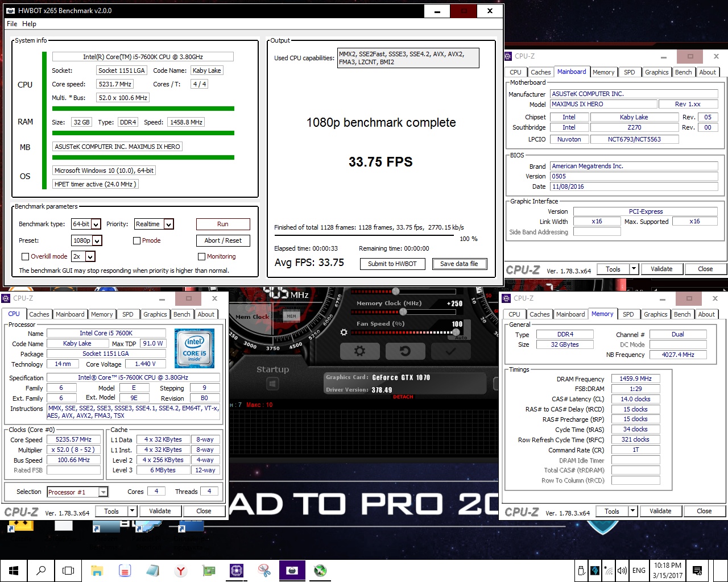Screen dimensions: 728x582
Task: Click the network wireless tray icon
Action: (x=608, y=571)
